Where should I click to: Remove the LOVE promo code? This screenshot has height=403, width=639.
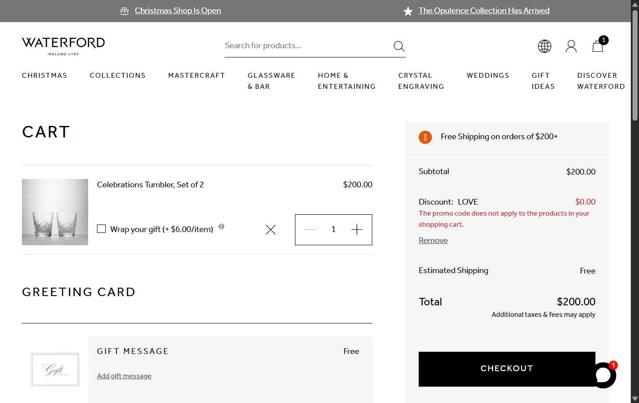[433, 240]
